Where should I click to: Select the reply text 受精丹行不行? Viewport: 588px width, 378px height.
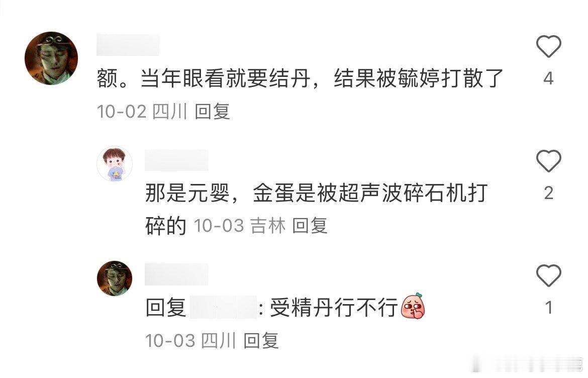tap(333, 308)
